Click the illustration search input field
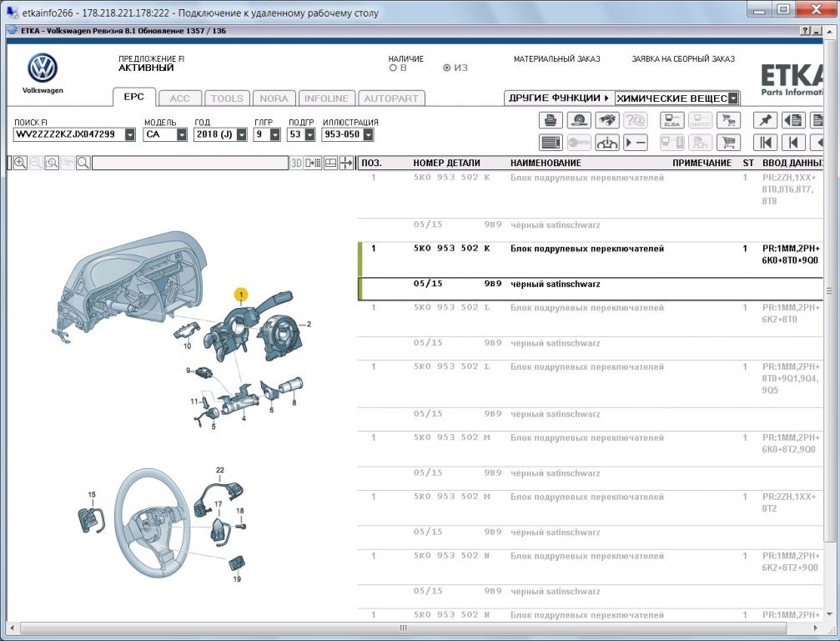 (x=190, y=163)
